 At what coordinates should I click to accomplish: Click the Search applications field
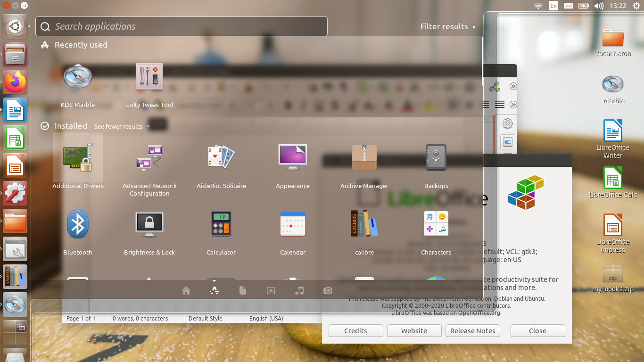pos(182,26)
